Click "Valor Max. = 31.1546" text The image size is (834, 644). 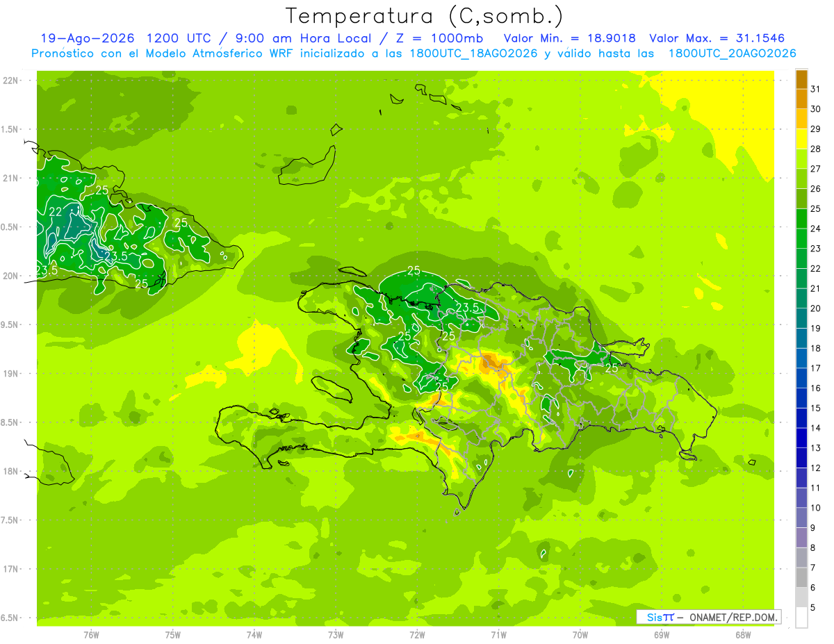[x=717, y=38]
